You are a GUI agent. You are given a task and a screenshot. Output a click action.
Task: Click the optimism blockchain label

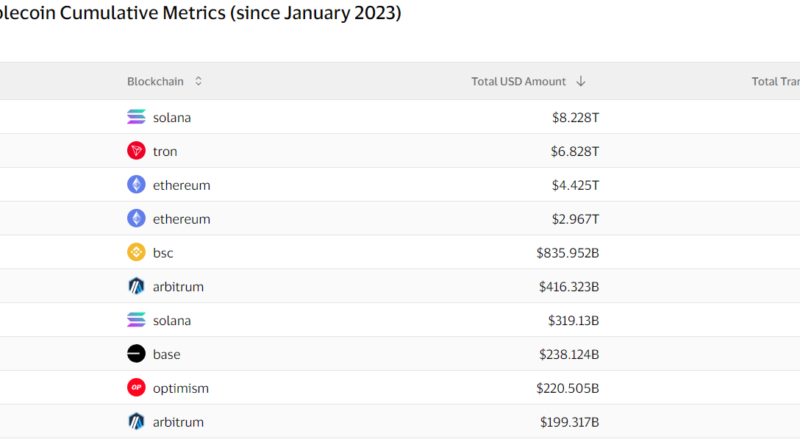[181, 388]
